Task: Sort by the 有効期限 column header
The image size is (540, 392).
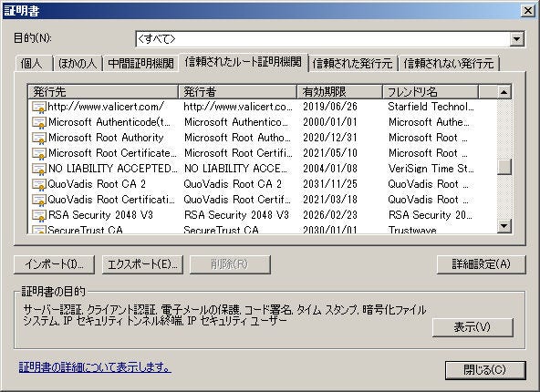Action: click(339, 92)
